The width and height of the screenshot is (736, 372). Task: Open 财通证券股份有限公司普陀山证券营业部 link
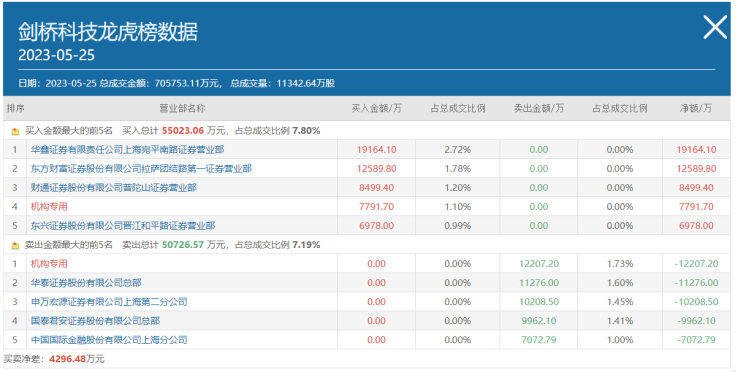click(114, 188)
